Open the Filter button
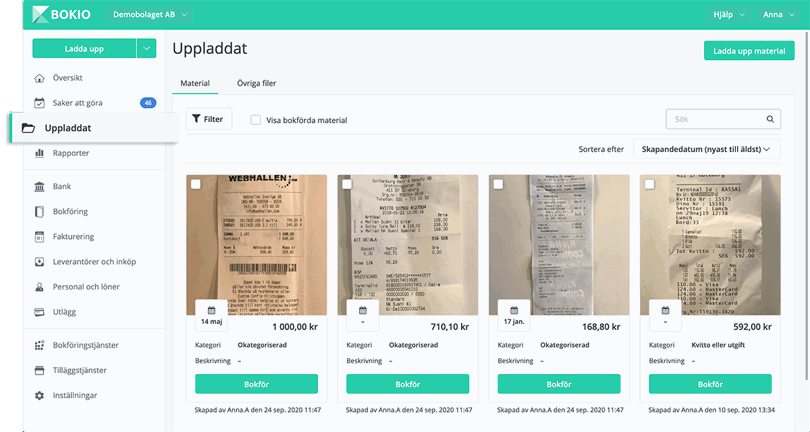 tap(209, 119)
